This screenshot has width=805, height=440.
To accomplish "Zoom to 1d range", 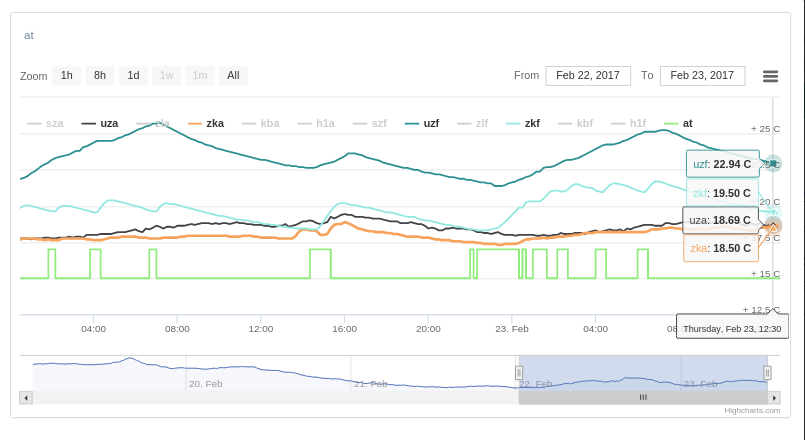I will (133, 75).
